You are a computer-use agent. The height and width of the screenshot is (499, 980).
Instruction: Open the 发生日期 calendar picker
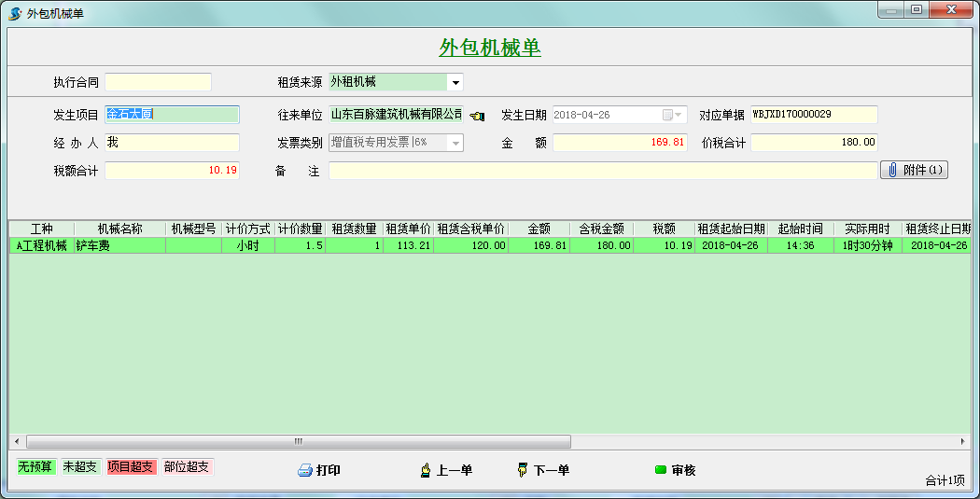[673, 115]
